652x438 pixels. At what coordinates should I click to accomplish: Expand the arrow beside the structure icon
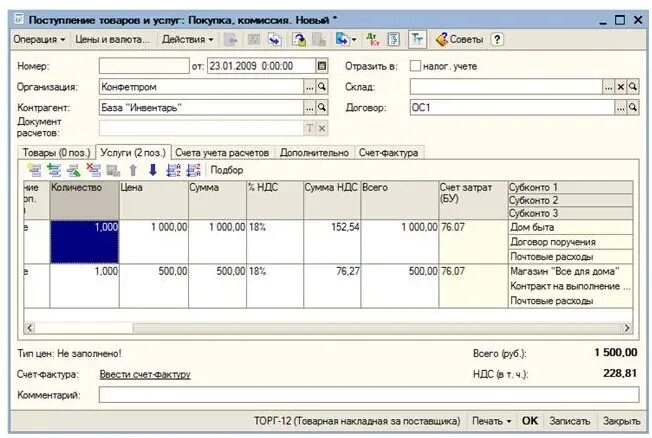point(354,40)
